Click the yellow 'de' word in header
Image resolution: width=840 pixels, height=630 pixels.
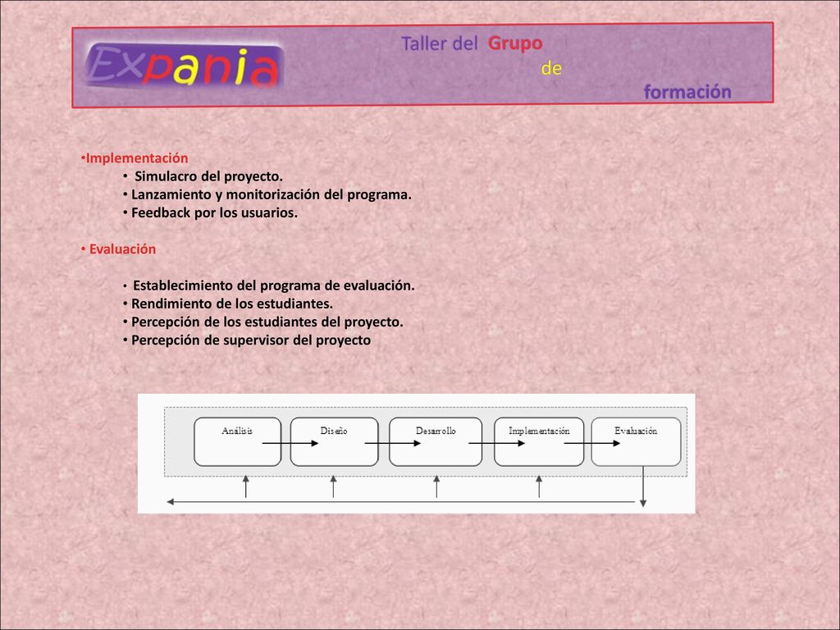(551, 69)
